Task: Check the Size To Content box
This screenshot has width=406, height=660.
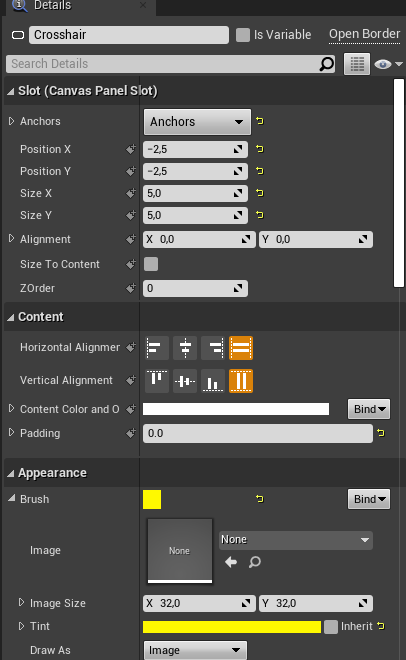Action: coord(151,264)
